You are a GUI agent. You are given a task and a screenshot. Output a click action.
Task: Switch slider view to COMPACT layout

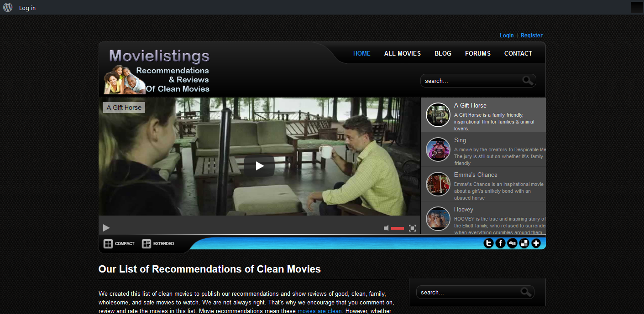(x=118, y=243)
